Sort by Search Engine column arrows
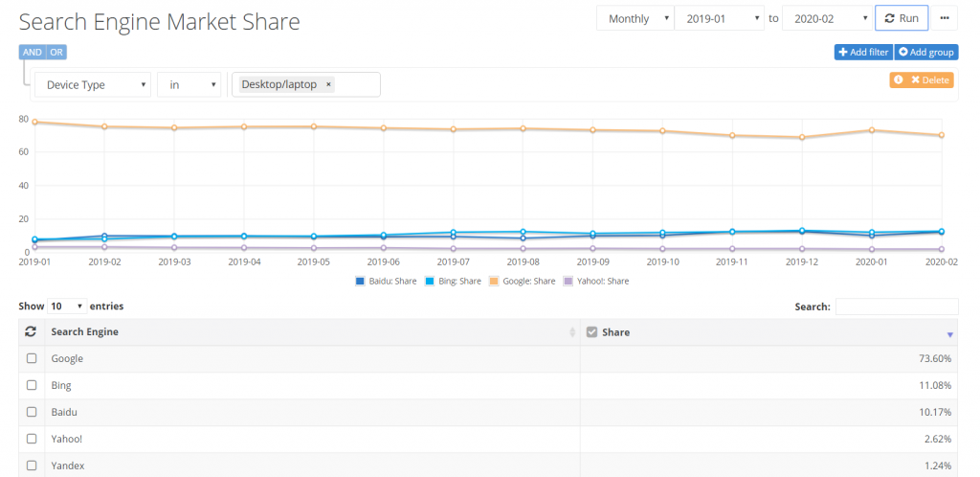This screenshot has width=980, height=477. [572, 332]
